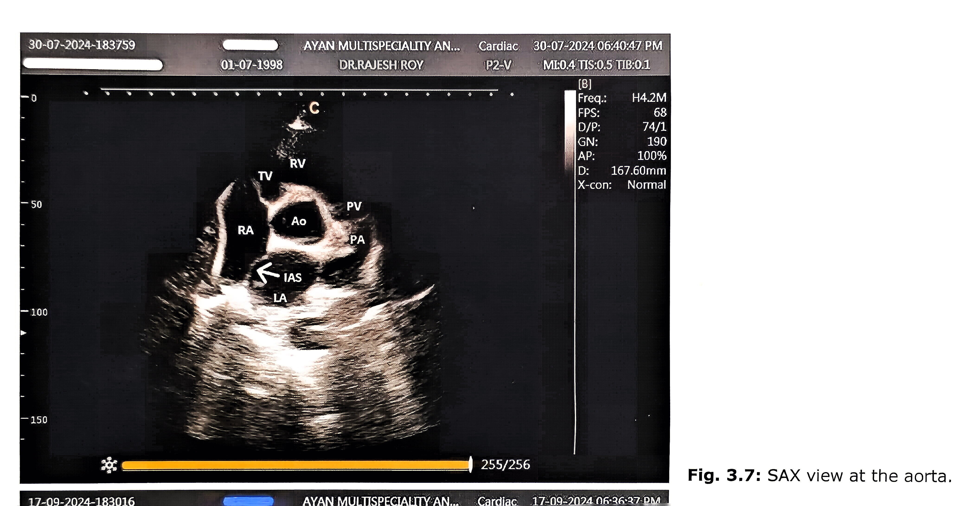
Task: Click the cine slider end handle
Action: (x=471, y=464)
